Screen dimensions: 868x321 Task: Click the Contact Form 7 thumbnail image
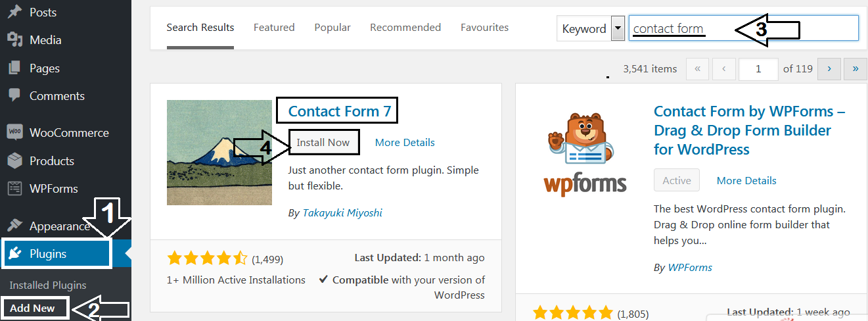click(219, 153)
